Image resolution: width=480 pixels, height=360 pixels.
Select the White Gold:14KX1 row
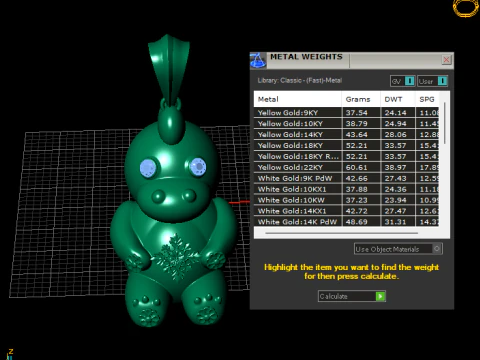click(346, 211)
